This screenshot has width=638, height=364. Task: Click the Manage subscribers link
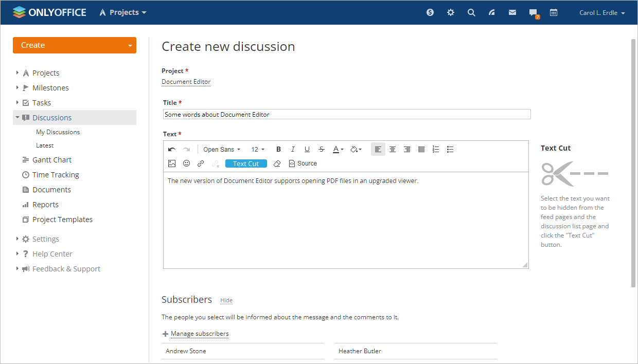coord(200,334)
